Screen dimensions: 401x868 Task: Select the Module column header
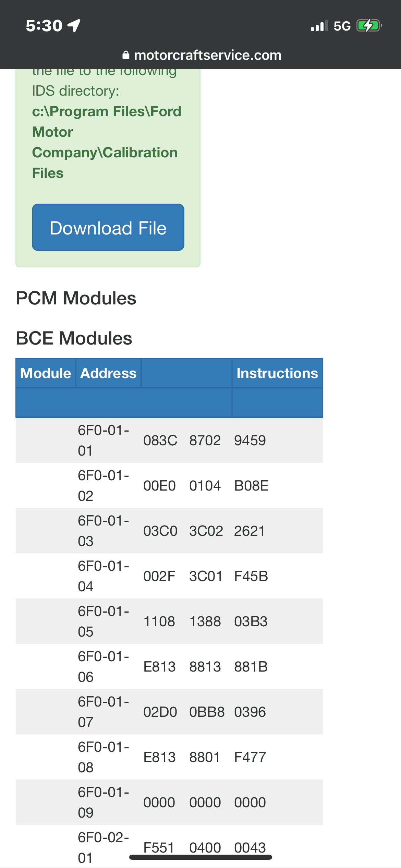point(46,373)
